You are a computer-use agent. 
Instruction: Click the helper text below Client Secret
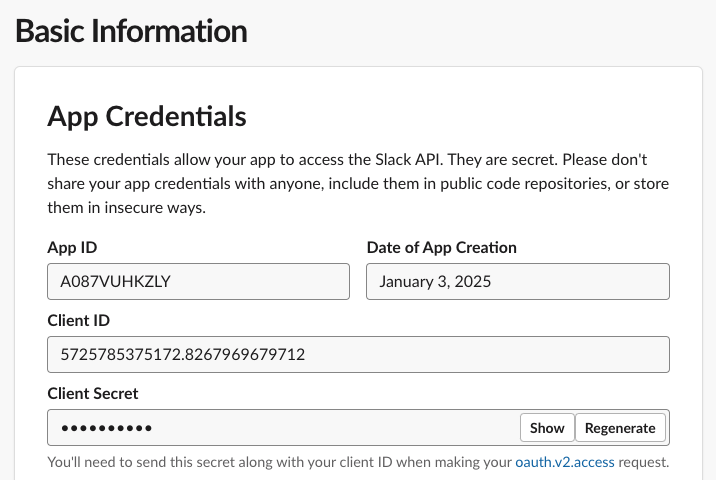(x=280, y=462)
